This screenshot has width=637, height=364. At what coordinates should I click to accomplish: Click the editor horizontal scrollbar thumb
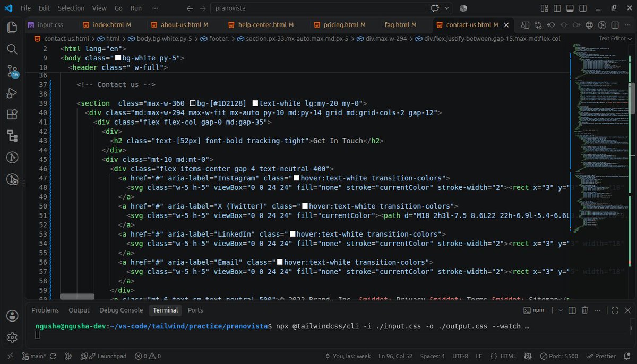[x=77, y=297]
